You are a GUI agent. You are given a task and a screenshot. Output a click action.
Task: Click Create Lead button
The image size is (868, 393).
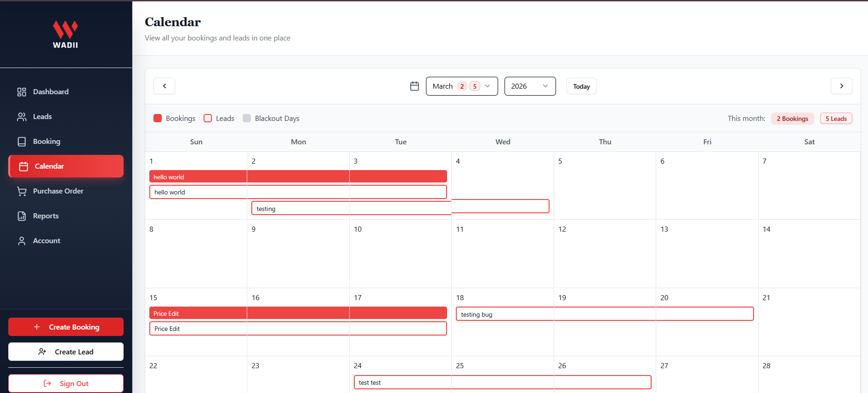click(x=66, y=352)
